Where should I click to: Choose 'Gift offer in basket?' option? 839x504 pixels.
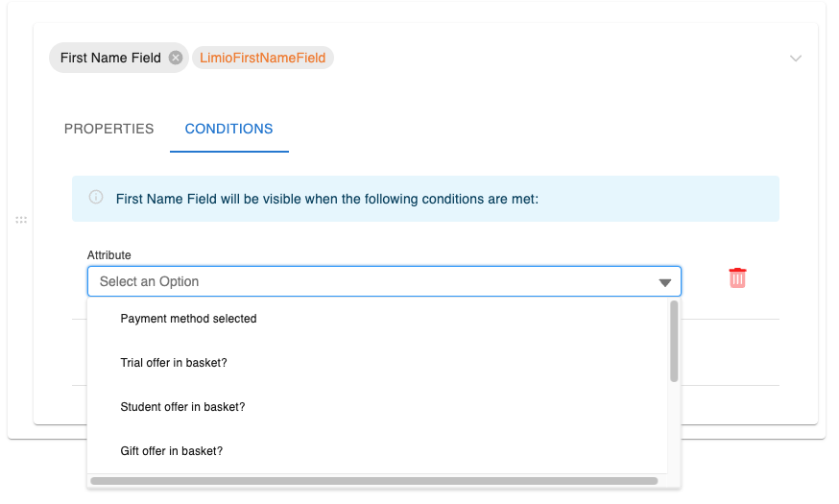(172, 451)
